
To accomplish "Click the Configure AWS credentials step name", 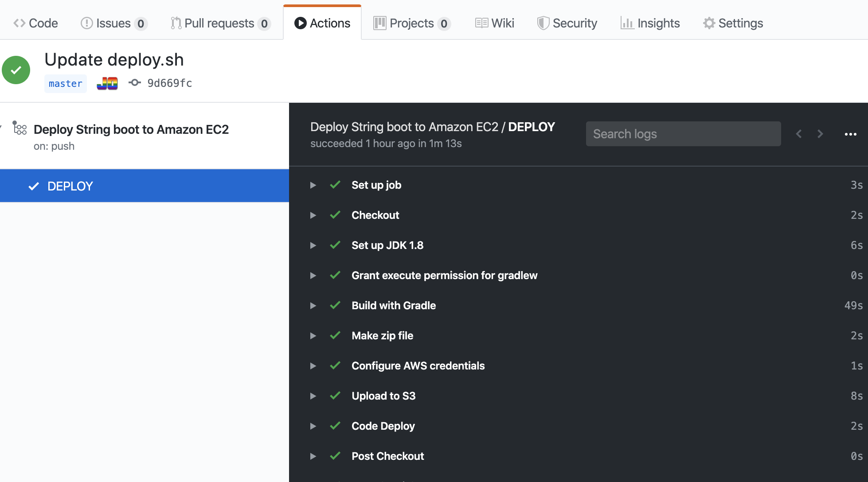I will tap(418, 366).
